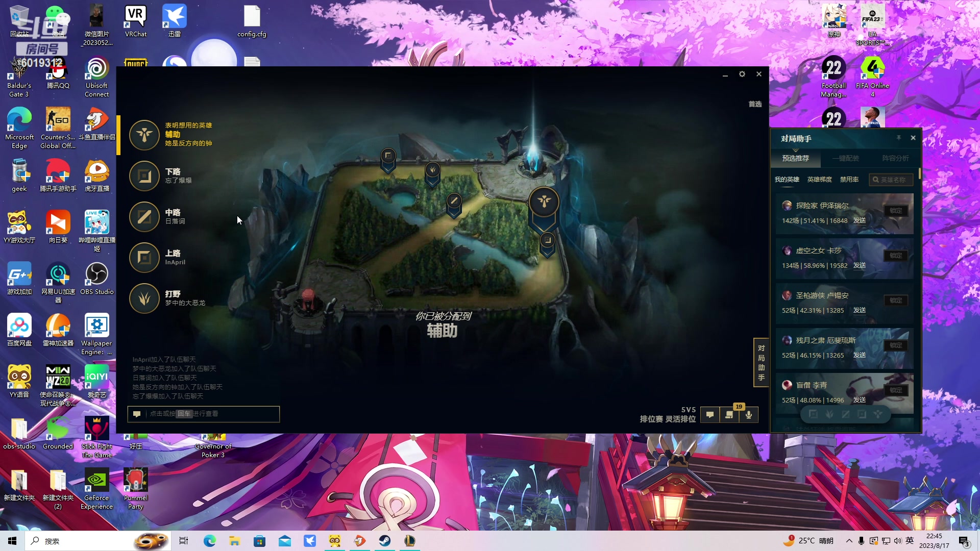Filter by top lane in assistant role bar
This screenshot has width=980, height=551.
click(x=813, y=414)
